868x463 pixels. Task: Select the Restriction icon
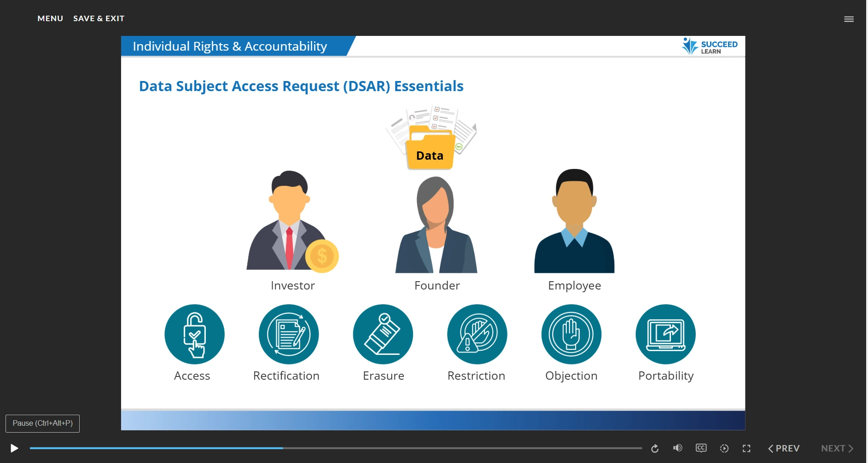point(477,334)
